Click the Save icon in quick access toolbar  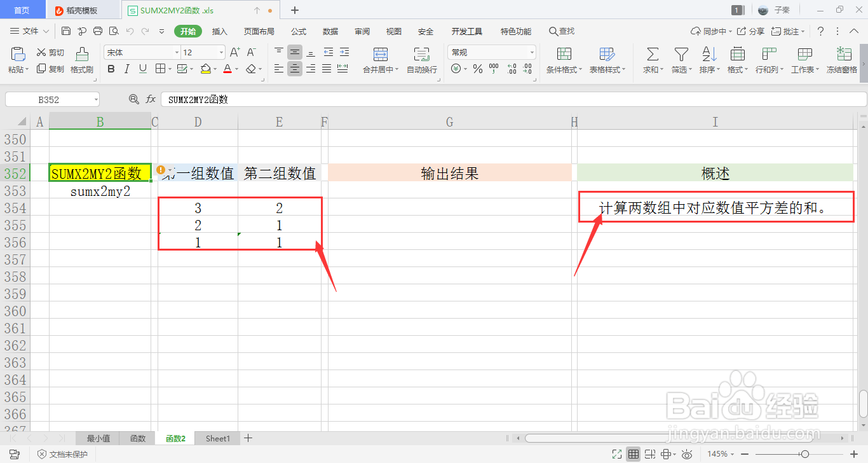point(66,31)
